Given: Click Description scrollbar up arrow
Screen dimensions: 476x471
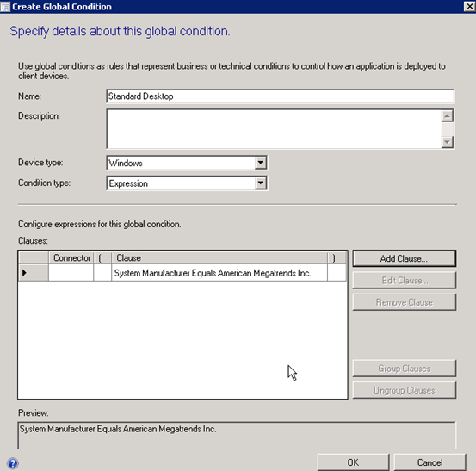Looking at the screenshot, I should point(447,115).
